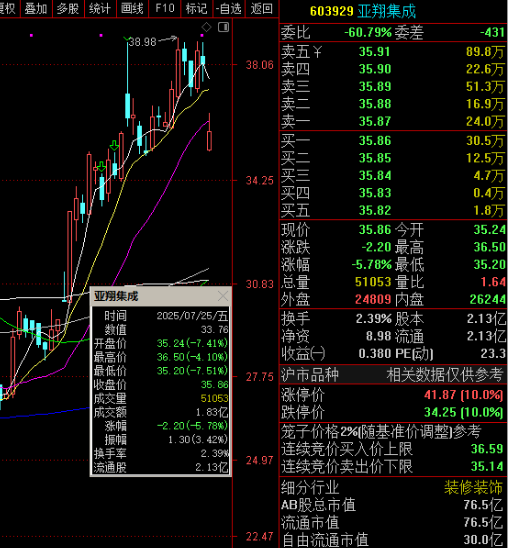The height and width of the screenshot is (548, 508).
Task: Click 连续竞价买入价上限 value 36.59
Action: tap(487, 449)
